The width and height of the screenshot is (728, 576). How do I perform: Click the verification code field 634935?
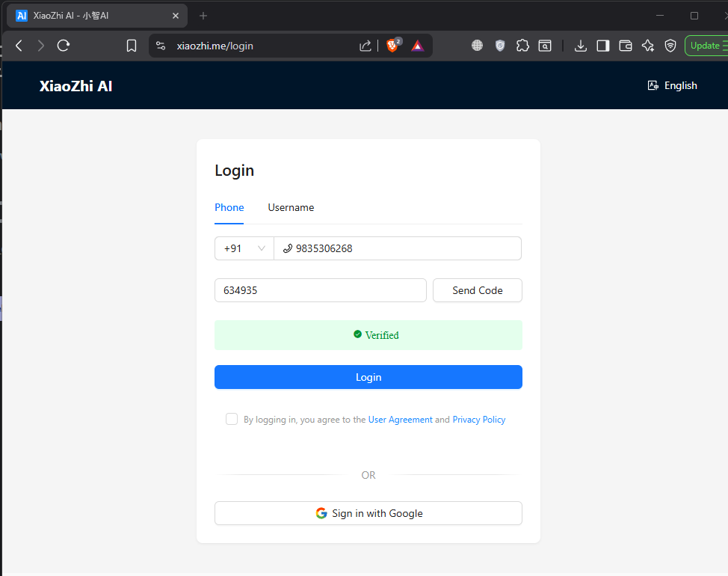(x=321, y=290)
